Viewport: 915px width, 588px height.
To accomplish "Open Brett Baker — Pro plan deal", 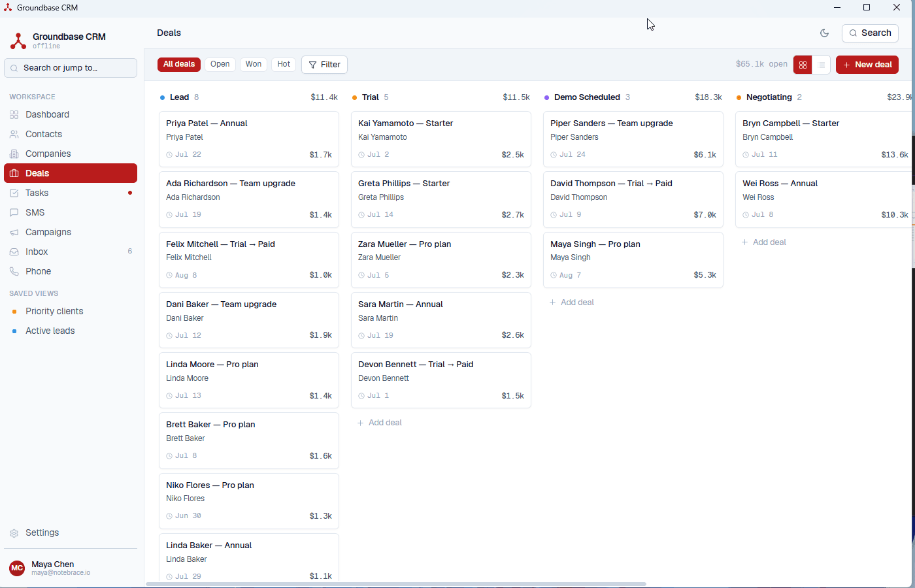I will [x=249, y=440].
